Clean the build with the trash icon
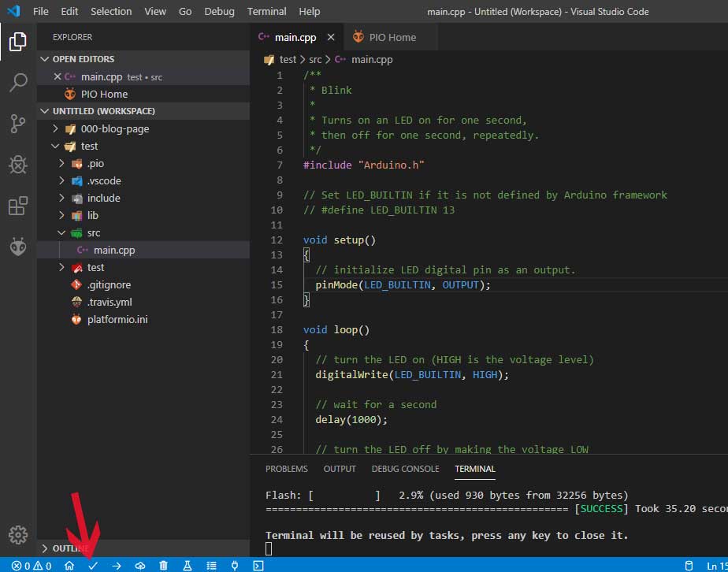This screenshot has height=572, width=728. (x=162, y=565)
